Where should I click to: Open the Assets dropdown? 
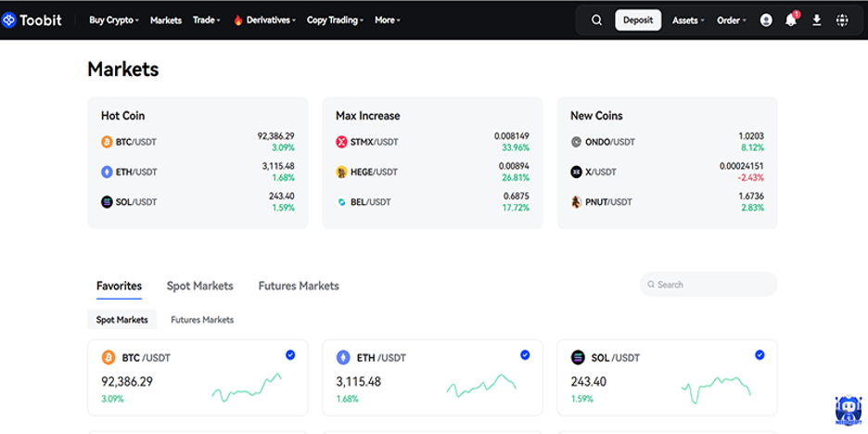[688, 20]
